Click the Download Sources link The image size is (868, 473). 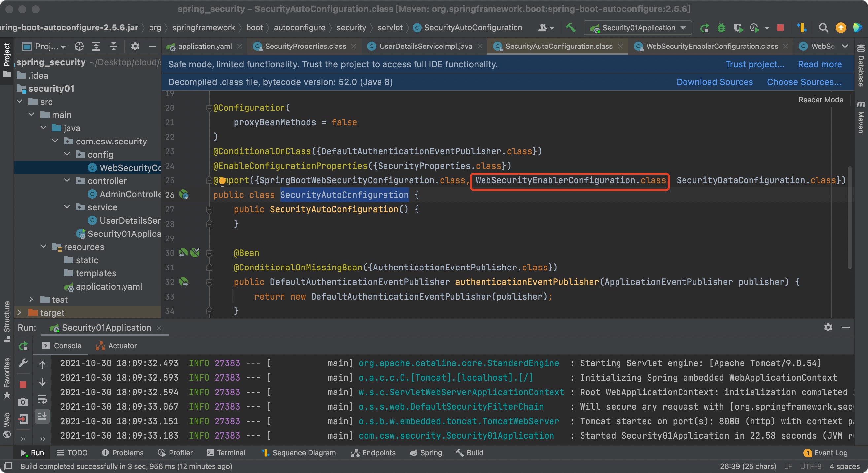714,82
